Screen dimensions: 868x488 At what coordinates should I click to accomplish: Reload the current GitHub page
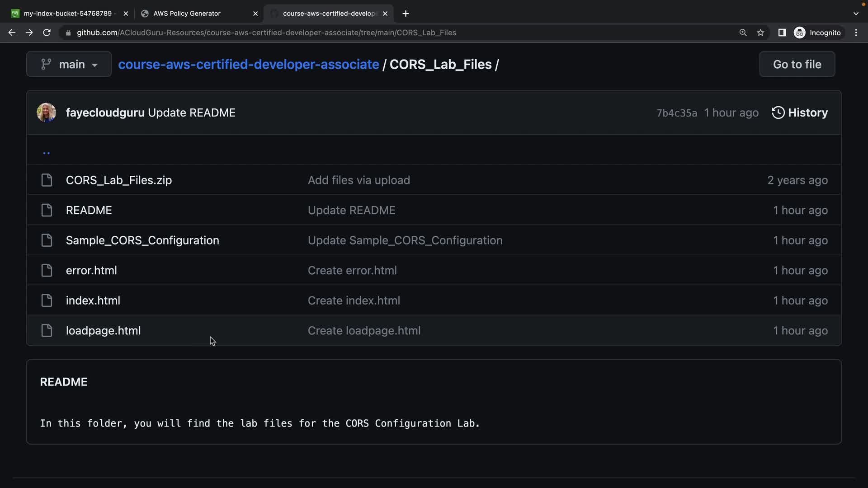(47, 33)
